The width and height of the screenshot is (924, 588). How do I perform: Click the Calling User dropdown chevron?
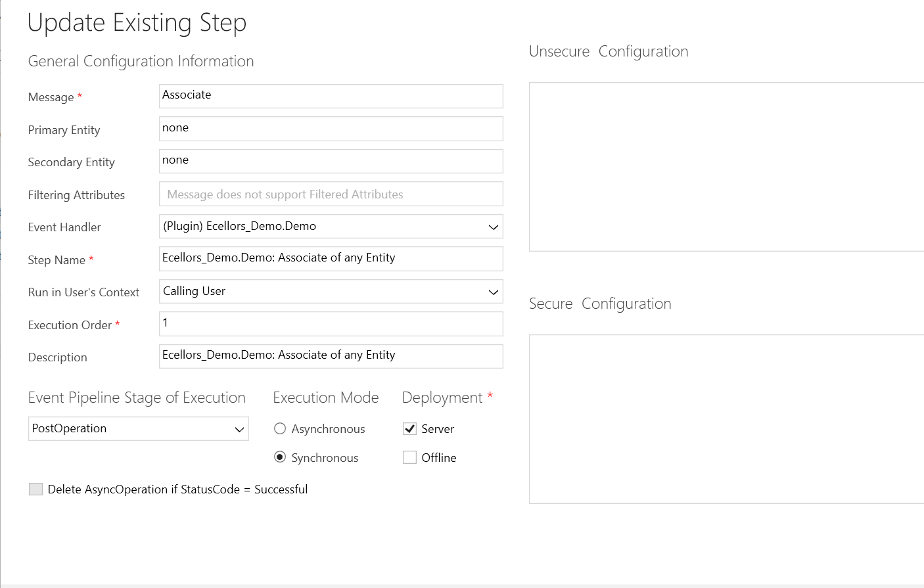(494, 292)
